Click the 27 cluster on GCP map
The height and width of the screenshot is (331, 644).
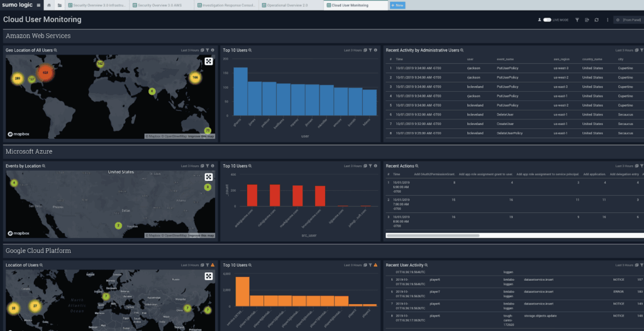point(35,306)
